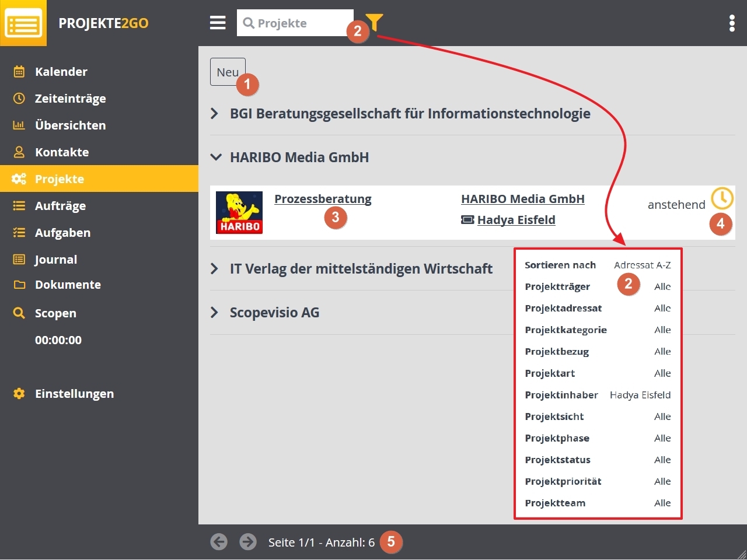Change Sortieren nach filter option
The width and height of the screenshot is (747, 560).
pyautogui.click(x=598, y=265)
